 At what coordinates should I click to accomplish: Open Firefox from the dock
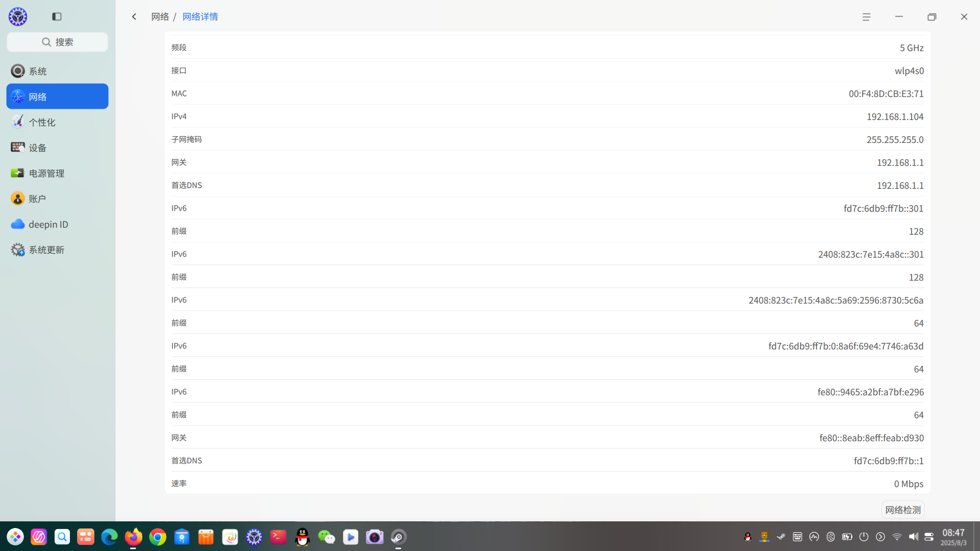coord(133,537)
